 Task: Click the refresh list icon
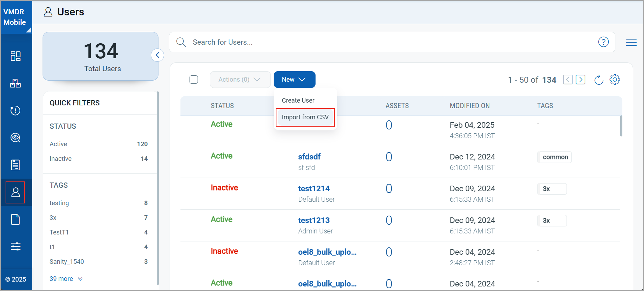pos(599,80)
